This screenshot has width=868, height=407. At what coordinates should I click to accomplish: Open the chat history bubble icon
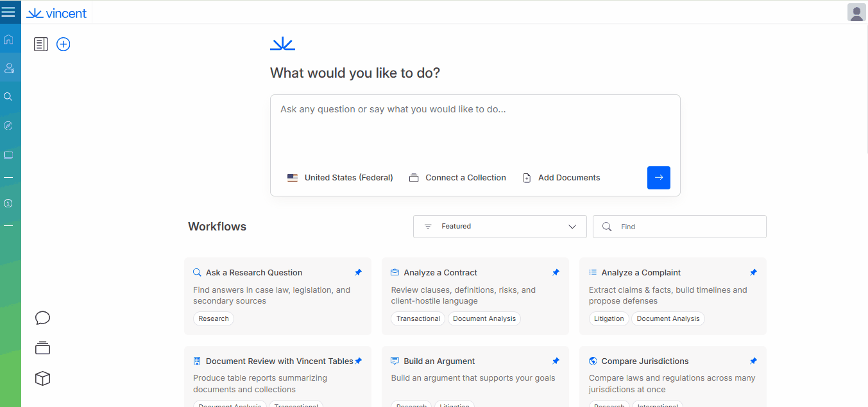(42, 318)
